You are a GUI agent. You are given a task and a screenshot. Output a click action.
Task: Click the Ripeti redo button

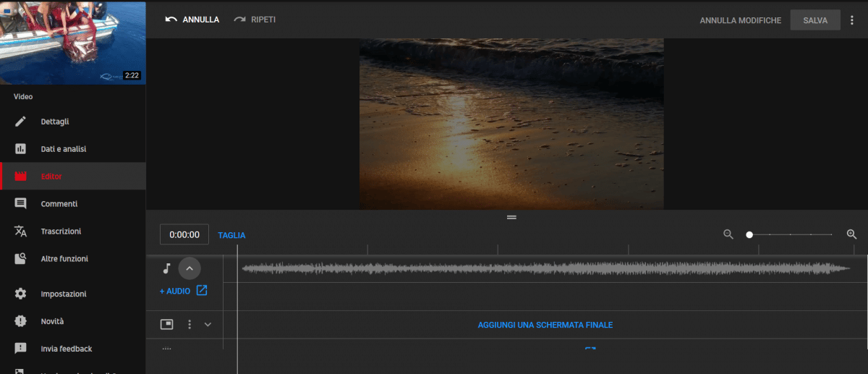255,20
